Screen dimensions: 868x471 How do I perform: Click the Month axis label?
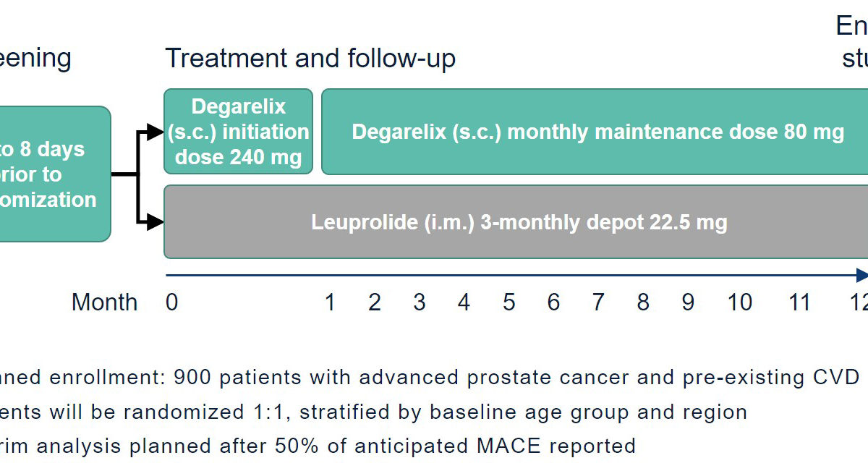point(104,302)
